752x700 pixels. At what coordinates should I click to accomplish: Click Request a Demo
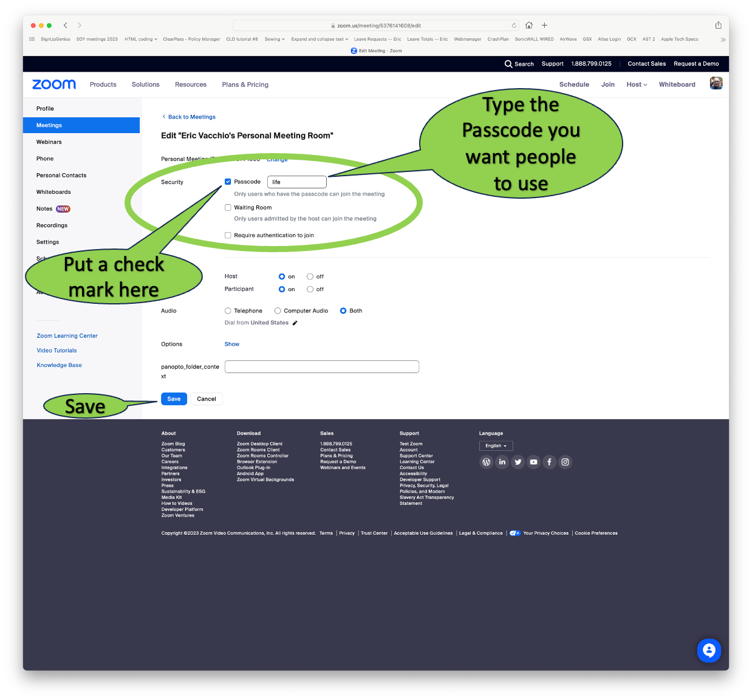click(696, 64)
